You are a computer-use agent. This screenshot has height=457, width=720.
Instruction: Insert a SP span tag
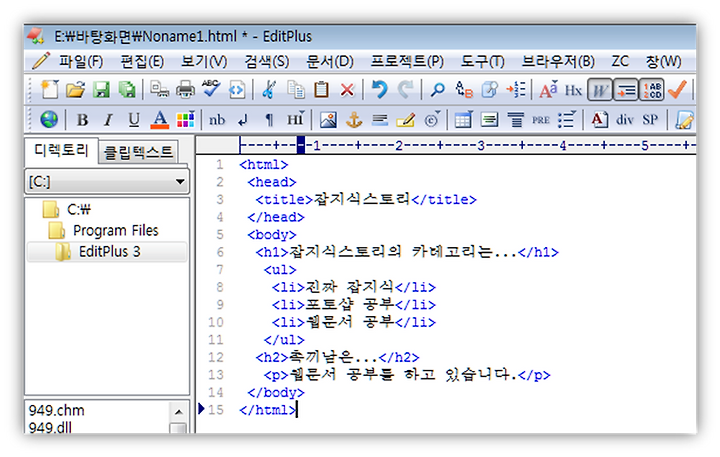point(650,120)
